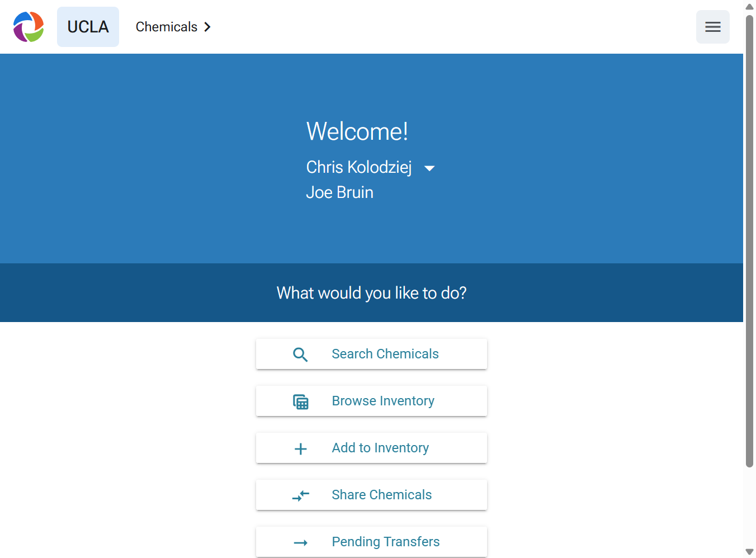
Task: Click the right arrow icon beside Pending Transfers
Action: click(301, 542)
